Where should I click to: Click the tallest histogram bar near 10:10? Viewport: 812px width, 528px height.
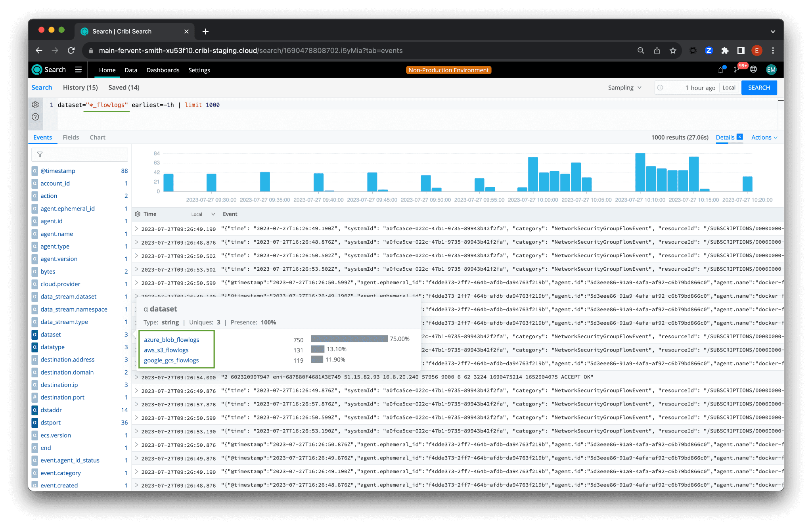click(x=640, y=172)
